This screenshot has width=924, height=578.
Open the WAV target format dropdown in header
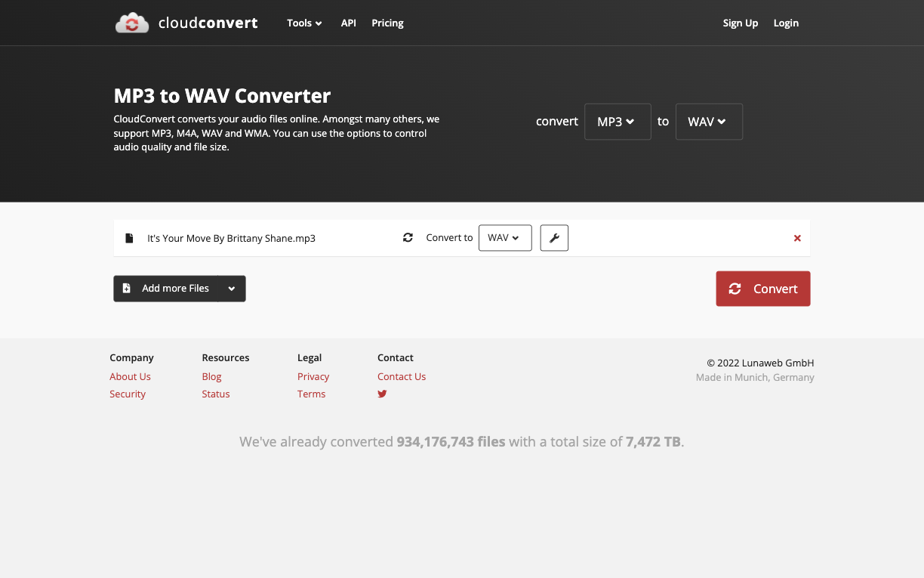(x=709, y=122)
